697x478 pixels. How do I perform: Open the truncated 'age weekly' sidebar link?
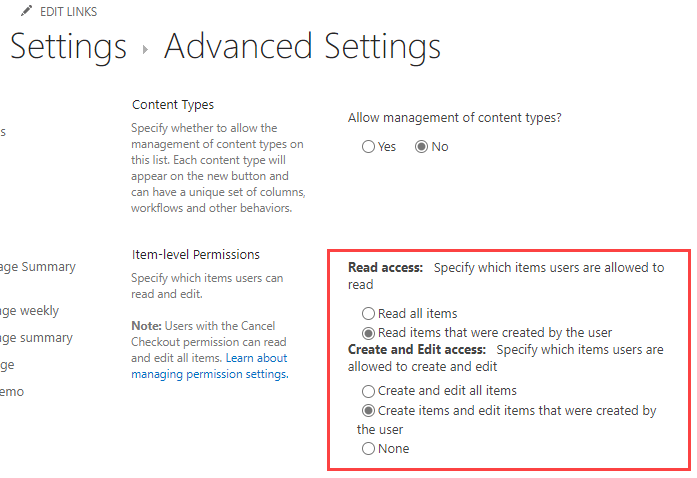click(x=30, y=311)
